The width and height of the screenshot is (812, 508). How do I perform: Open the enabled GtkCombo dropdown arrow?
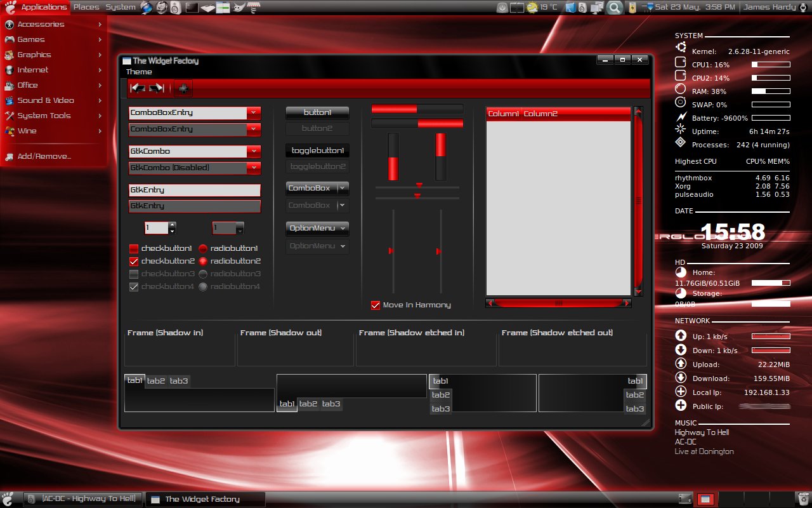tap(254, 151)
